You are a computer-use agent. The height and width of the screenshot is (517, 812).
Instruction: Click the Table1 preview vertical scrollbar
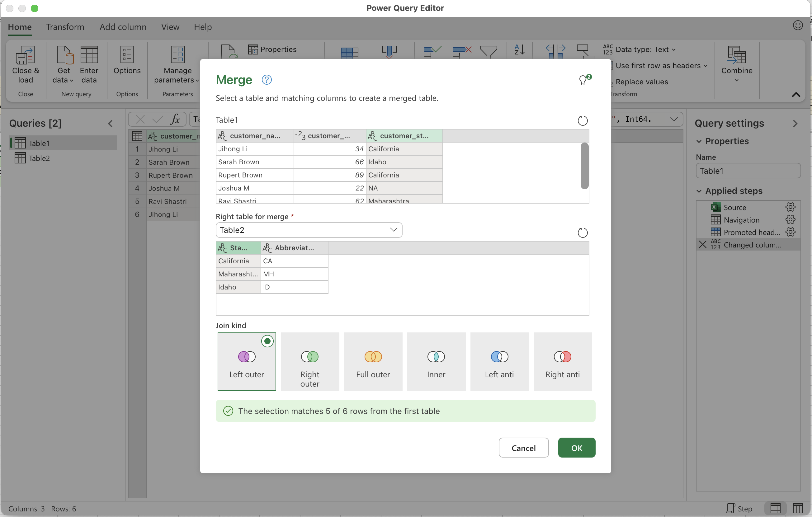point(584,166)
